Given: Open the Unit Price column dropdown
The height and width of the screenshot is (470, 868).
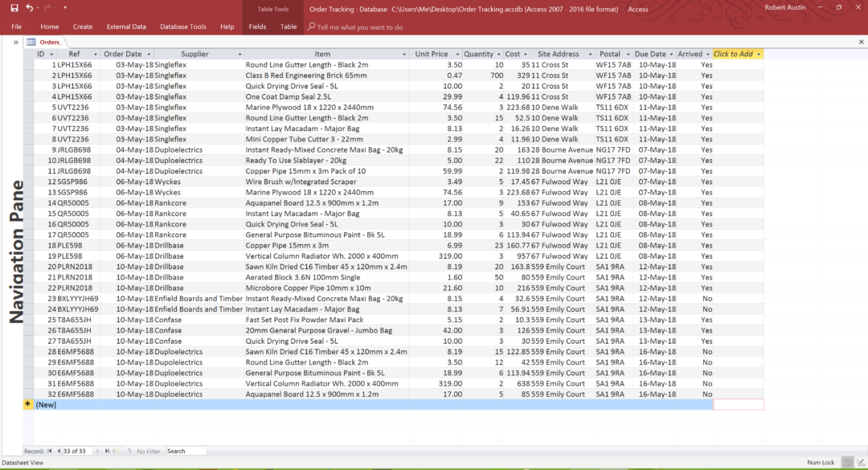Looking at the screenshot, I should (x=457, y=55).
